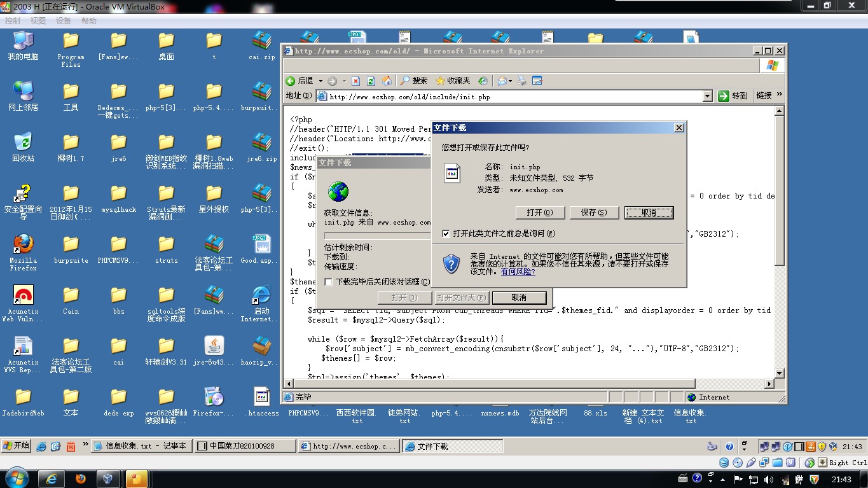Click the IE Back arrow icon
868x488 pixels.
tap(291, 81)
